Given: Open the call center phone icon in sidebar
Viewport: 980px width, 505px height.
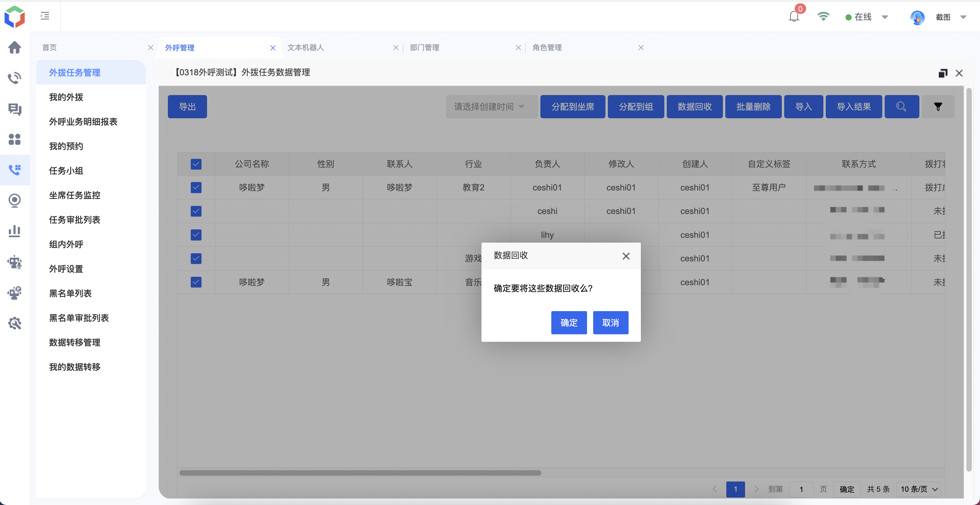Looking at the screenshot, I should pos(14,78).
